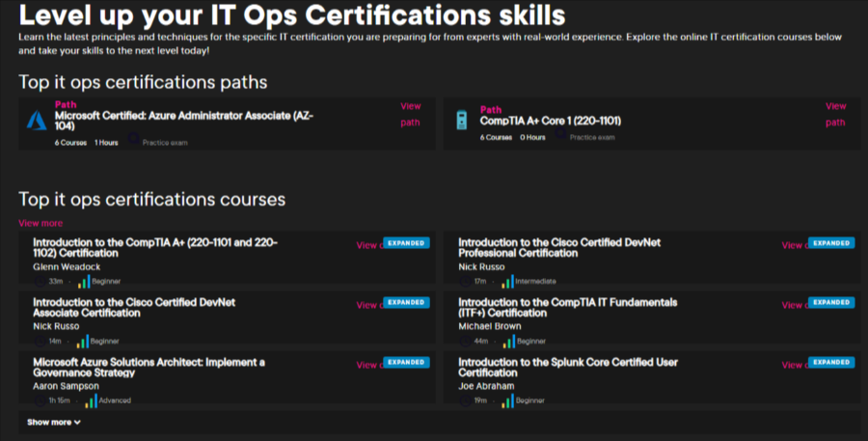Image resolution: width=868 pixels, height=441 pixels.
Task: Open Cisco Certified DevNet Professional Certification course
Action: (559, 248)
